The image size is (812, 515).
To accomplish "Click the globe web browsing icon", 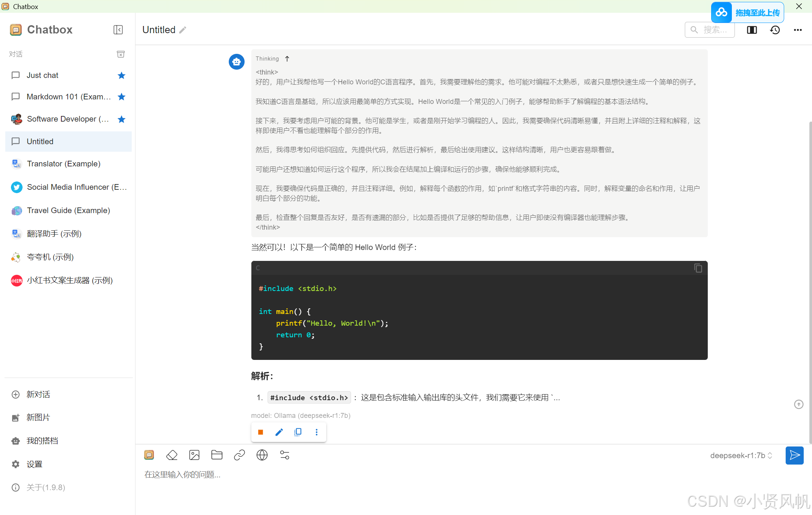I will (x=262, y=455).
